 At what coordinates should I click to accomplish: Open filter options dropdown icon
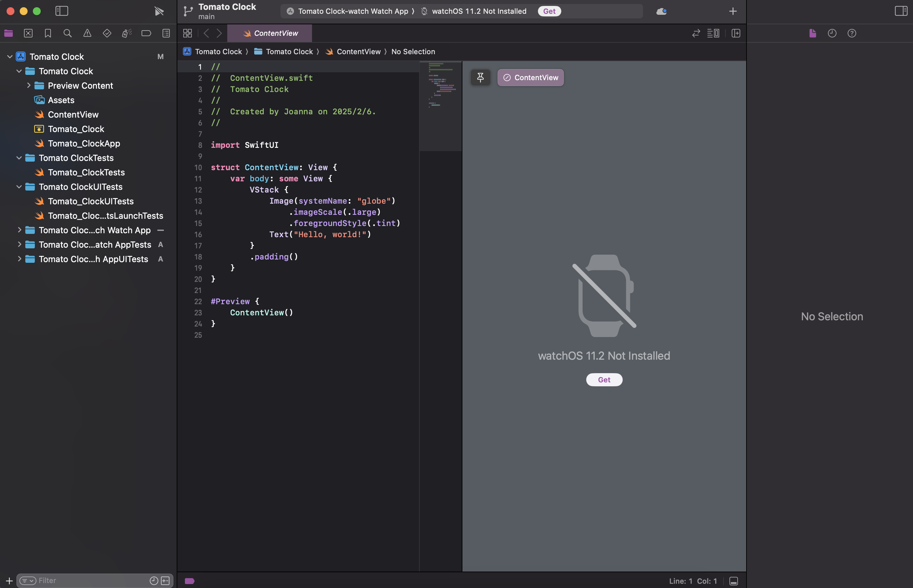pos(28,581)
